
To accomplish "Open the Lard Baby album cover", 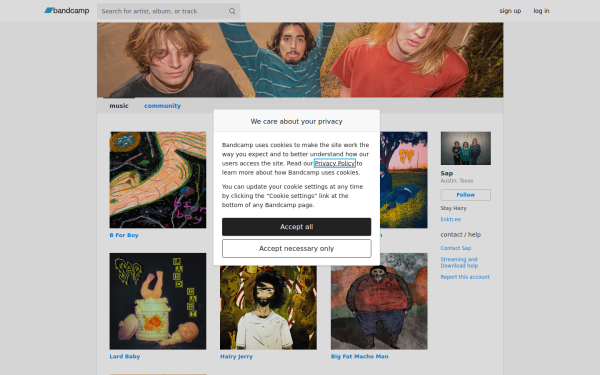I will pos(158,301).
